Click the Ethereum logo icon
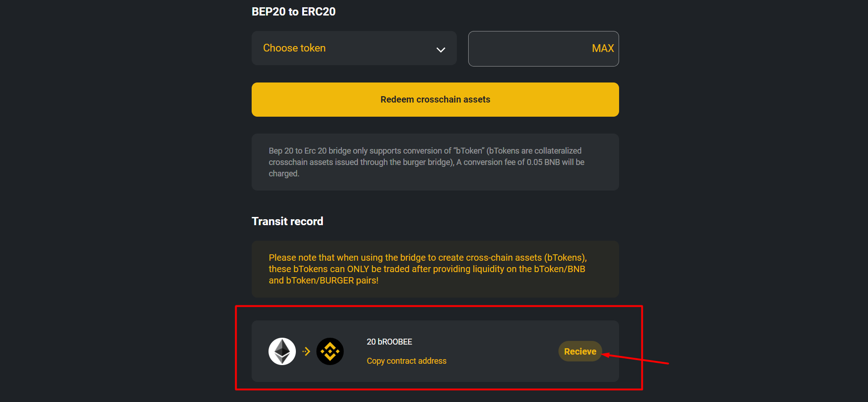The image size is (868, 402). (282, 351)
